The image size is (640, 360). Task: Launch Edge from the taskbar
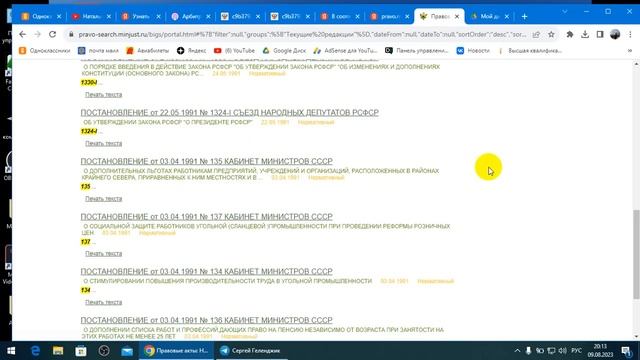coord(35,351)
